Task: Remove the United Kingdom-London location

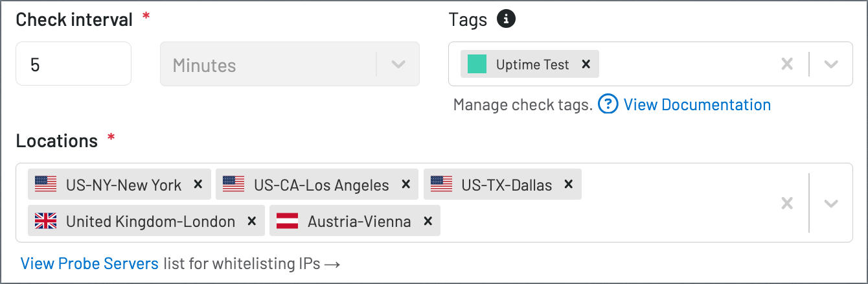Action: click(x=252, y=221)
